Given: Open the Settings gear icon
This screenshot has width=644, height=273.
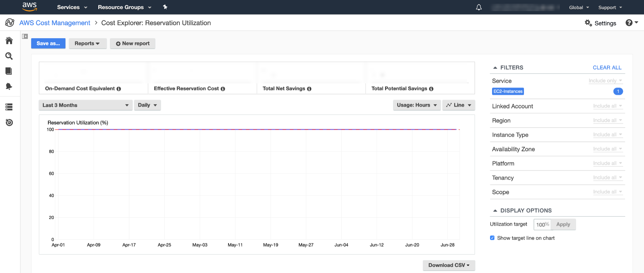Looking at the screenshot, I should 588,23.
